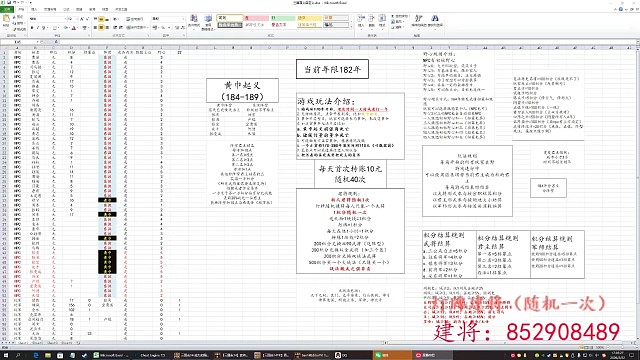Open the font size dropdown
The width and height of the screenshot is (640, 360).
(77, 19)
